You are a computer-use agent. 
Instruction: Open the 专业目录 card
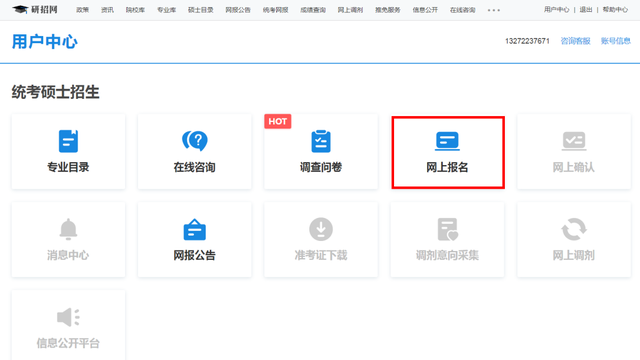68,151
